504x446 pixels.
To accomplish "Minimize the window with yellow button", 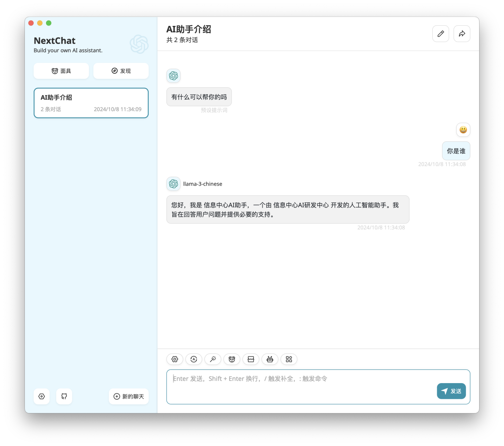I will 40,23.
